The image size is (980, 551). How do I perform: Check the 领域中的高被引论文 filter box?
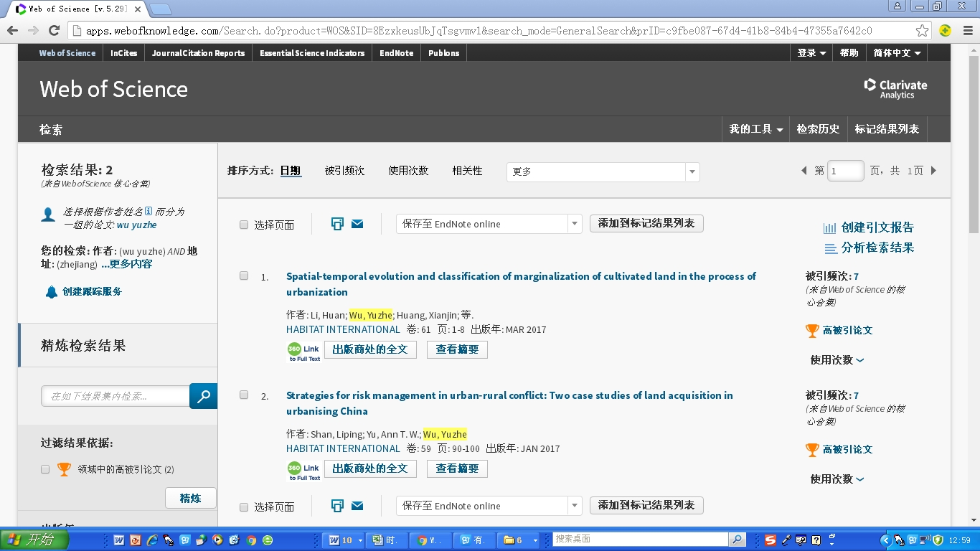point(45,469)
